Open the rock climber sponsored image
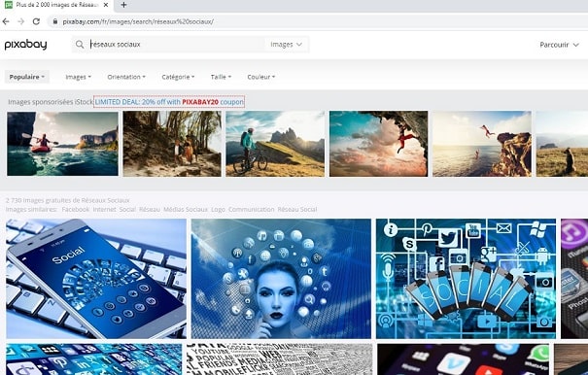Screen dimensions: 588x375 tap(378, 144)
